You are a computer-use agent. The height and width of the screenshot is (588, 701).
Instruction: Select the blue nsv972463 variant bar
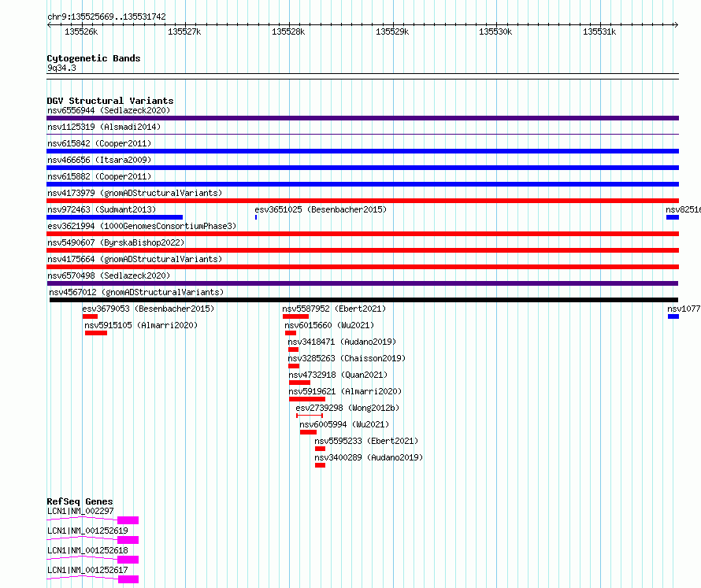click(x=114, y=217)
